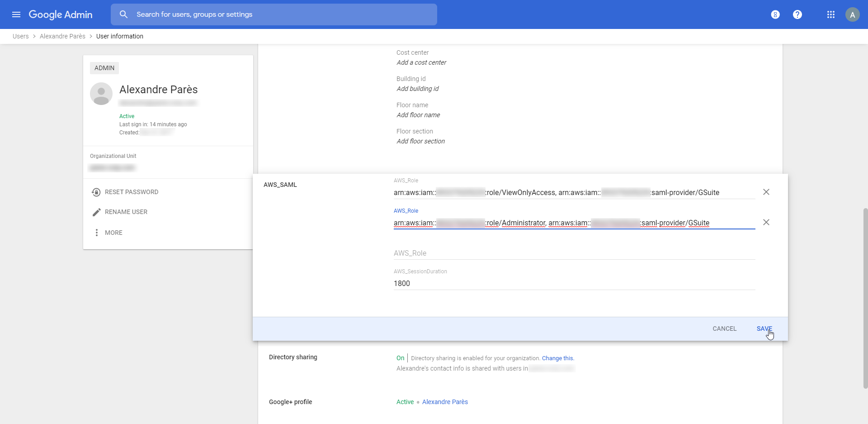The height and width of the screenshot is (424, 868).
Task: Click the AWS_SessionDuration field with 1800
Action: coord(574,283)
